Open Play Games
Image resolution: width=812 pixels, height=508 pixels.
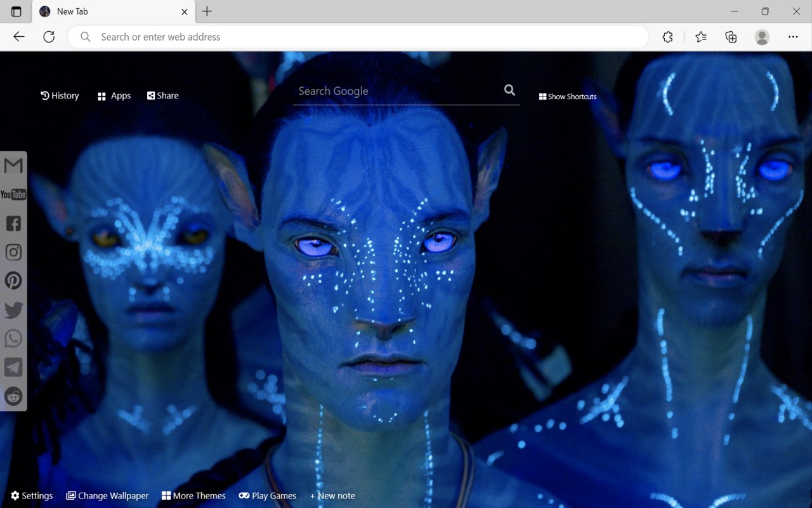268,496
